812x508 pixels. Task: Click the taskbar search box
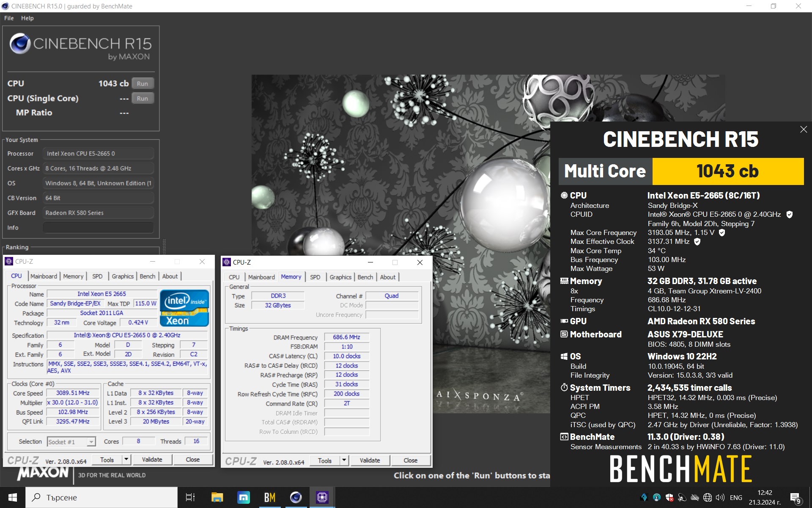click(x=101, y=497)
